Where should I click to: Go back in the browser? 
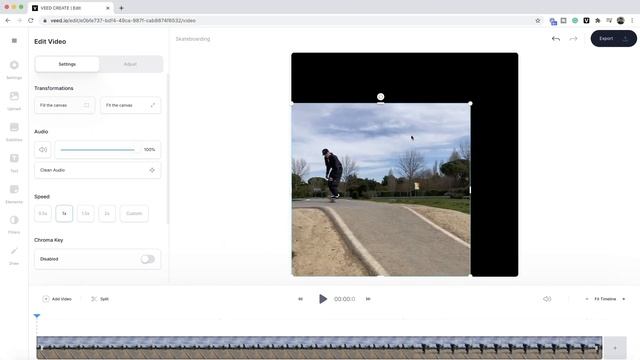(x=8, y=20)
